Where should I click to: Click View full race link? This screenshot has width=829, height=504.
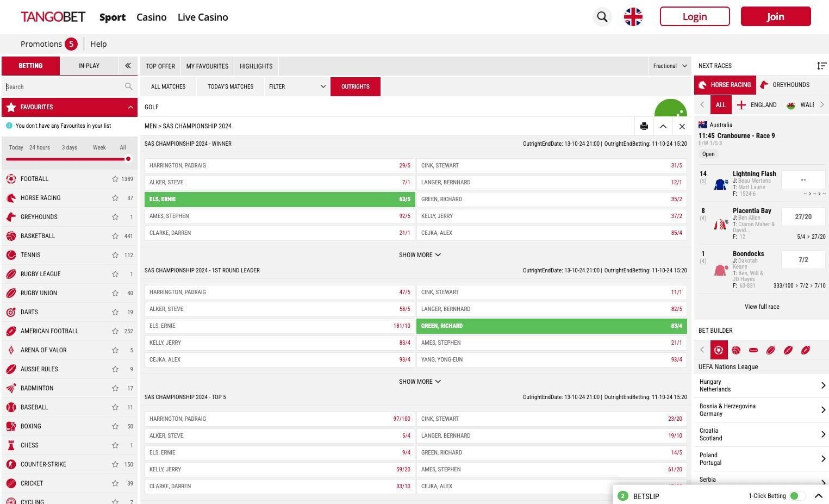coord(762,307)
